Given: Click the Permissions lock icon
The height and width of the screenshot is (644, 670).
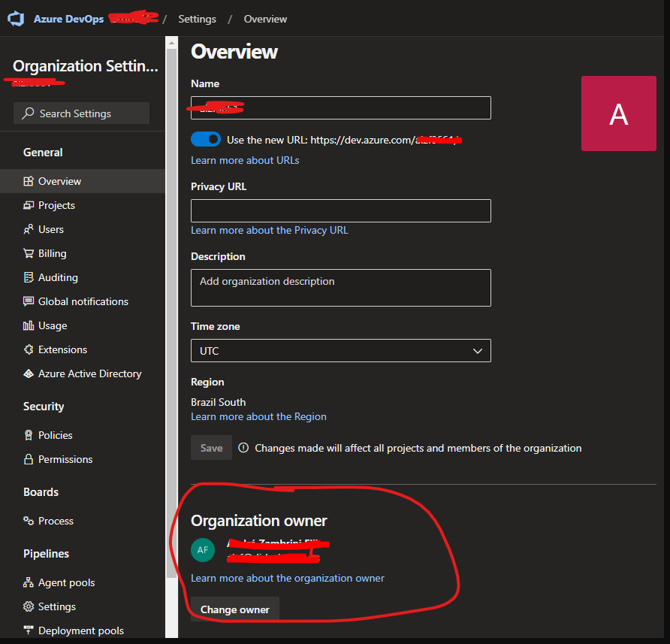Looking at the screenshot, I should [x=29, y=459].
